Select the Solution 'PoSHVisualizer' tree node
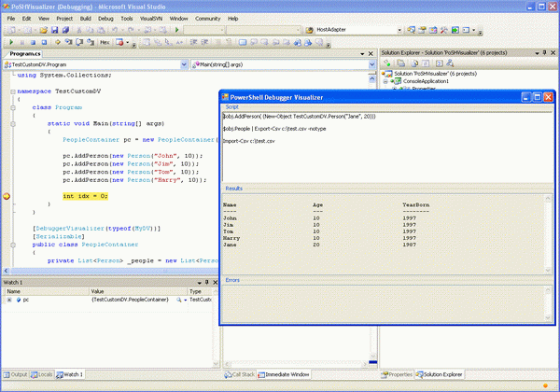Image resolution: width=560 pixels, height=392 pixels. point(435,74)
